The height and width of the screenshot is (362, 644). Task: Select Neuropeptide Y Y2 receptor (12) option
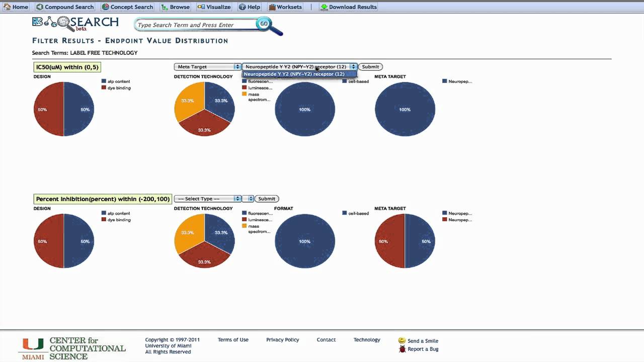tap(299, 74)
